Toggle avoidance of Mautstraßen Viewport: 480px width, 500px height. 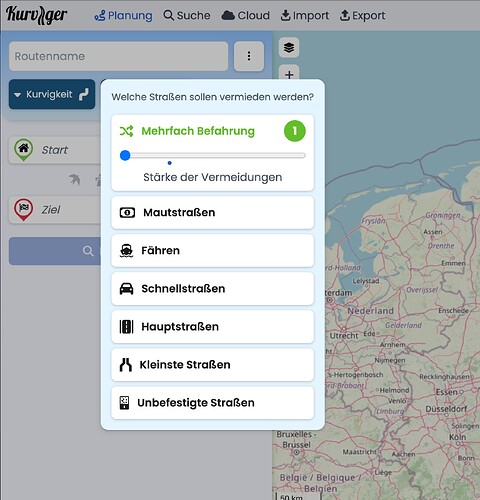[x=213, y=213]
